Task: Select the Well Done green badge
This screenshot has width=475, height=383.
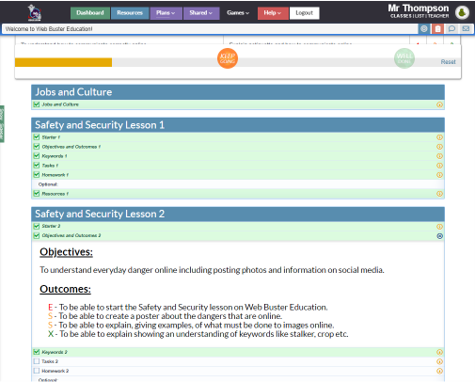Action: 404,59
